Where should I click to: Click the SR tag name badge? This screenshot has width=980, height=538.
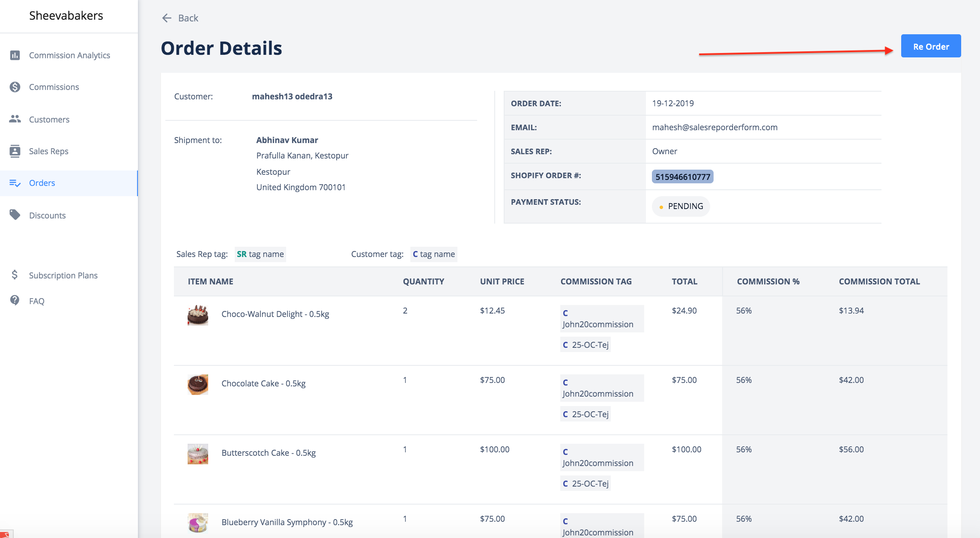point(260,254)
